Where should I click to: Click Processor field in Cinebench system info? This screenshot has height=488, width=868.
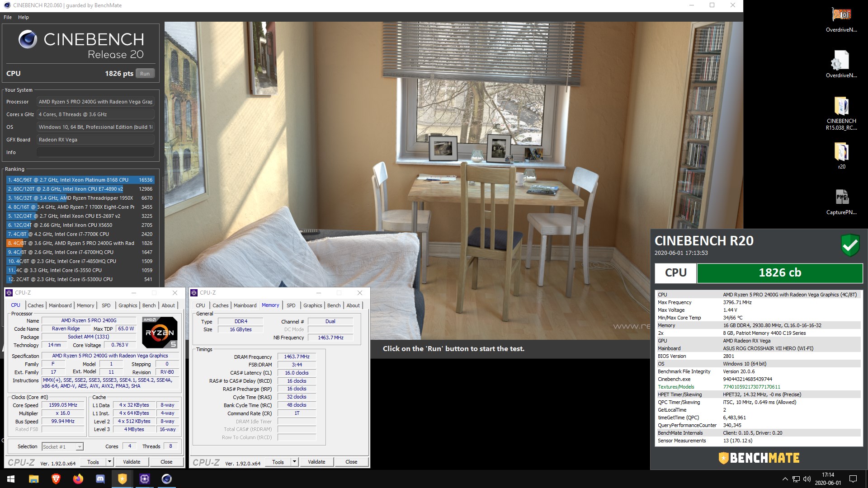[x=95, y=102]
